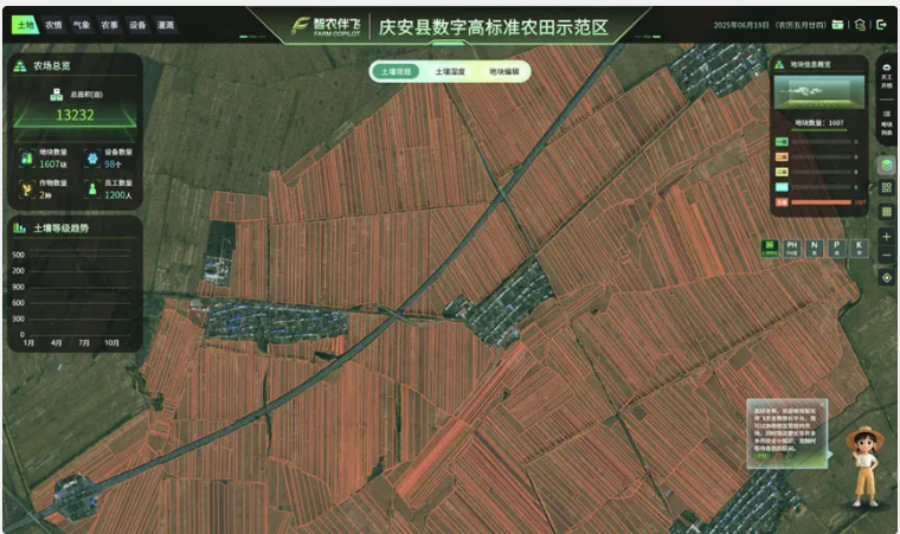
Task: Click the logout icon in the header
Action: click(881, 25)
